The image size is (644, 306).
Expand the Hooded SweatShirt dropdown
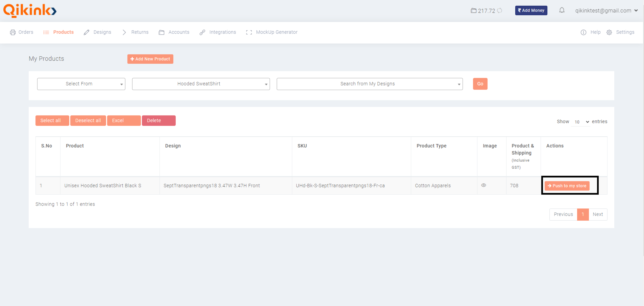(201, 84)
